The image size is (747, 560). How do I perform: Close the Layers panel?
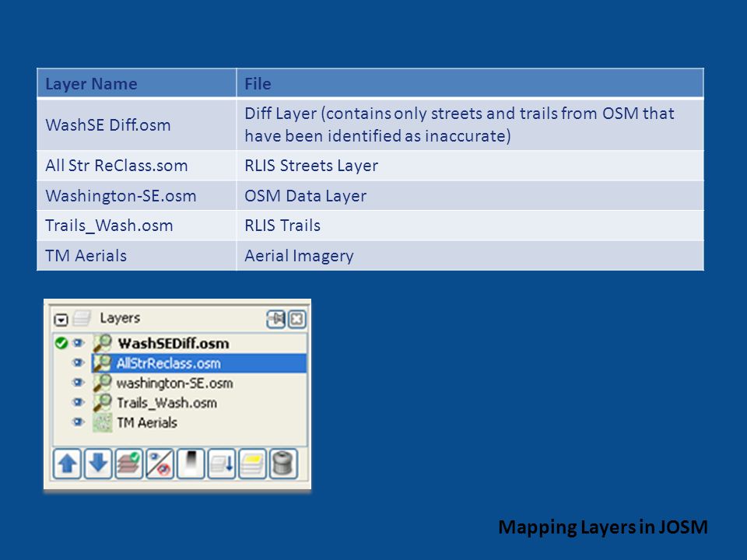(x=296, y=319)
